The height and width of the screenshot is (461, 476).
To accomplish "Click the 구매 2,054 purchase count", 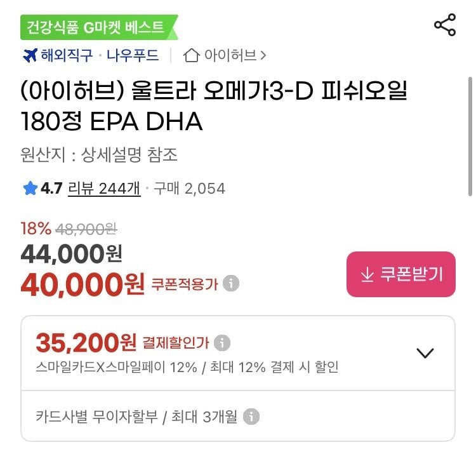I will tap(190, 189).
